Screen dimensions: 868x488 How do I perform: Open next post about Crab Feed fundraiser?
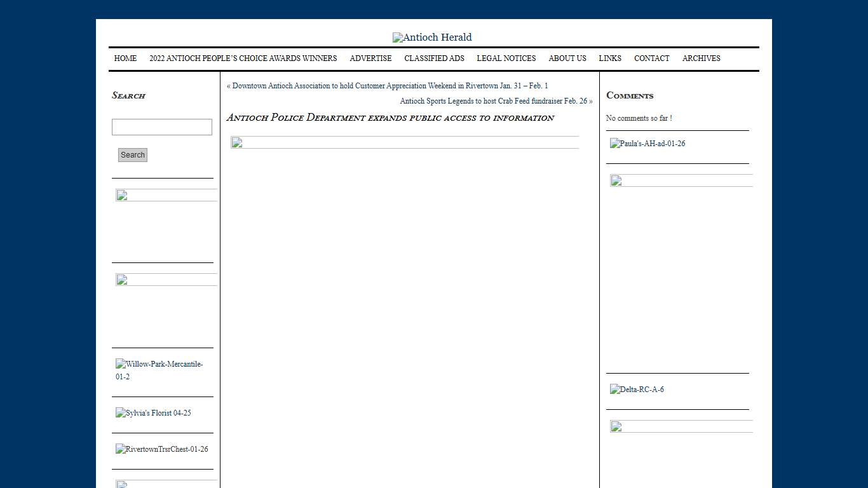(x=493, y=101)
